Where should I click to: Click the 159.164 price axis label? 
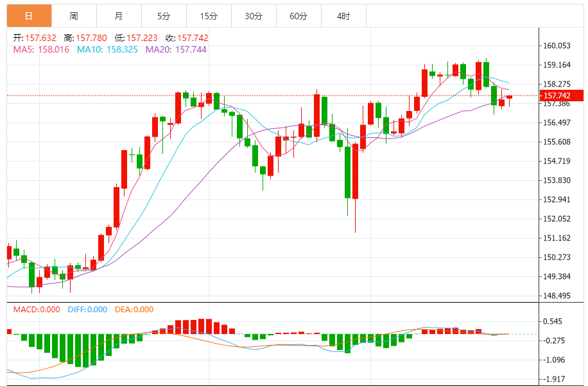[557, 65]
